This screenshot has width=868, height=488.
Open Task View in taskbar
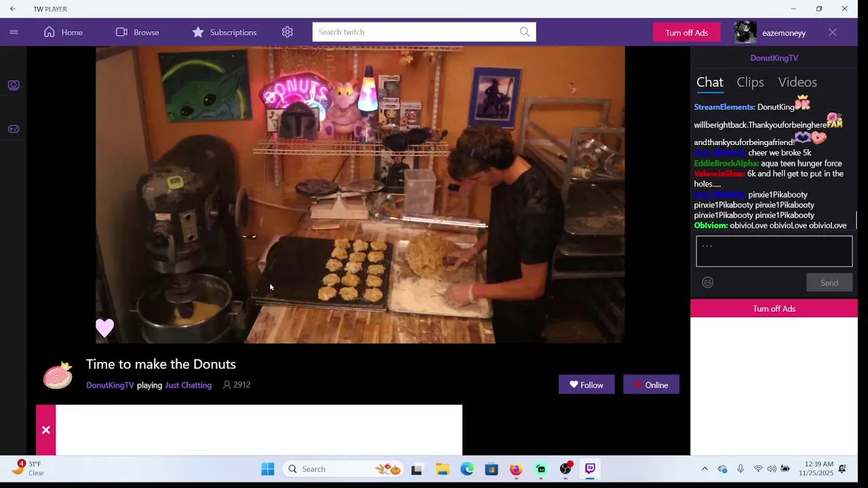[417, 469]
